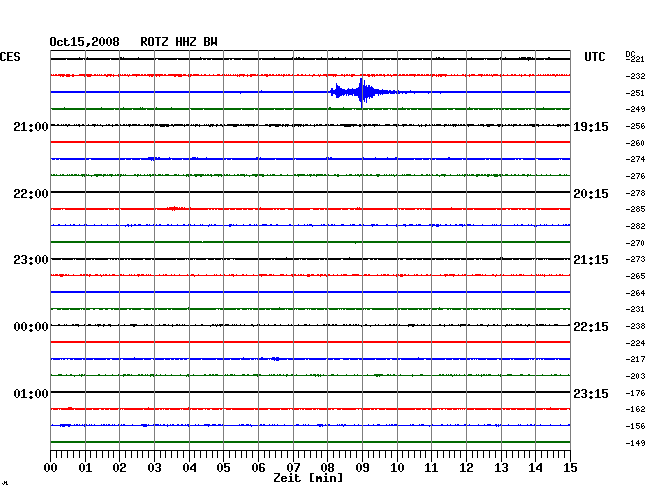Click the 14 minute axis label
Screen dimensions: 650x494
pyautogui.click(x=536, y=468)
